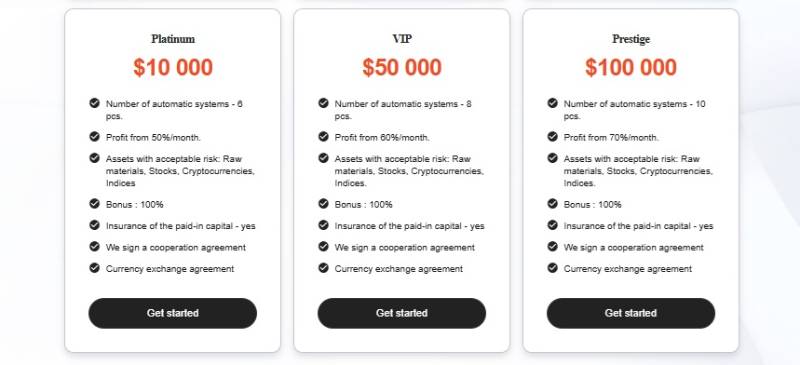Click the VIP assets with acceptable risk checkmark

tap(323, 158)
